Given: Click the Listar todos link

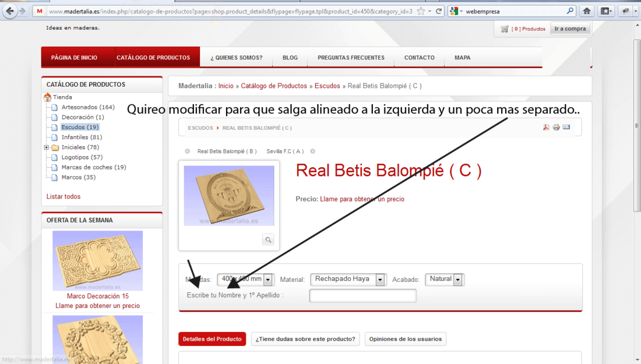Looking at the screenshot, I should pyautogui.click(x=64, y=196).
